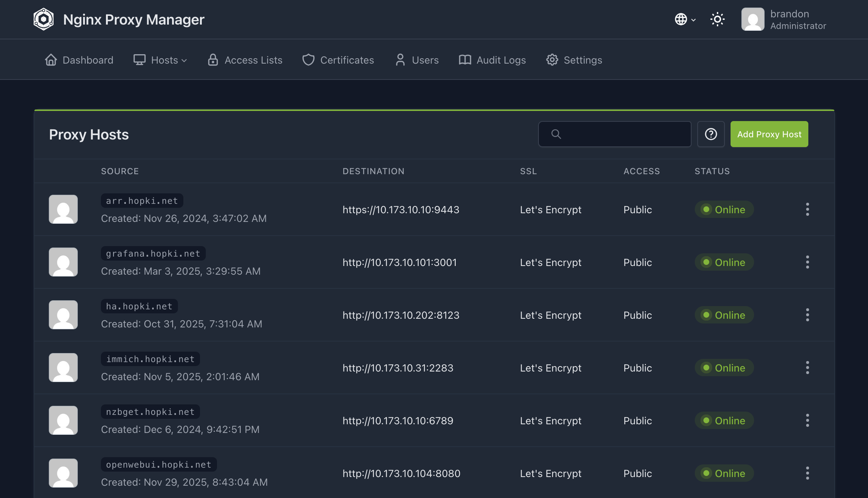Open the grafana.hopki.net row options menu
868x498 pixels.
pos(808,262)
